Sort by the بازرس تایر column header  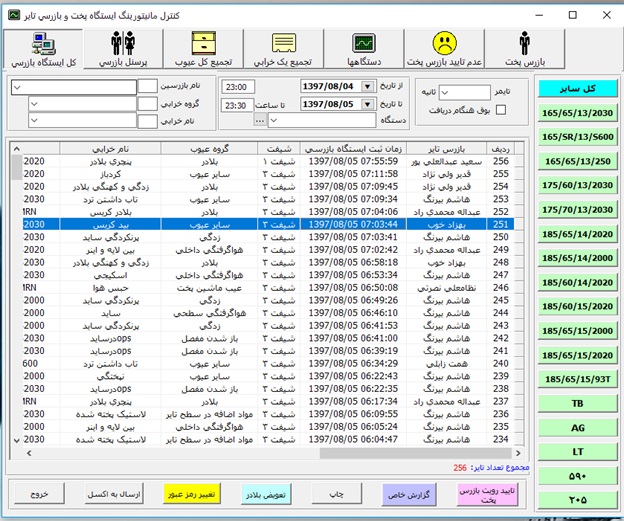tap(447, 149)
